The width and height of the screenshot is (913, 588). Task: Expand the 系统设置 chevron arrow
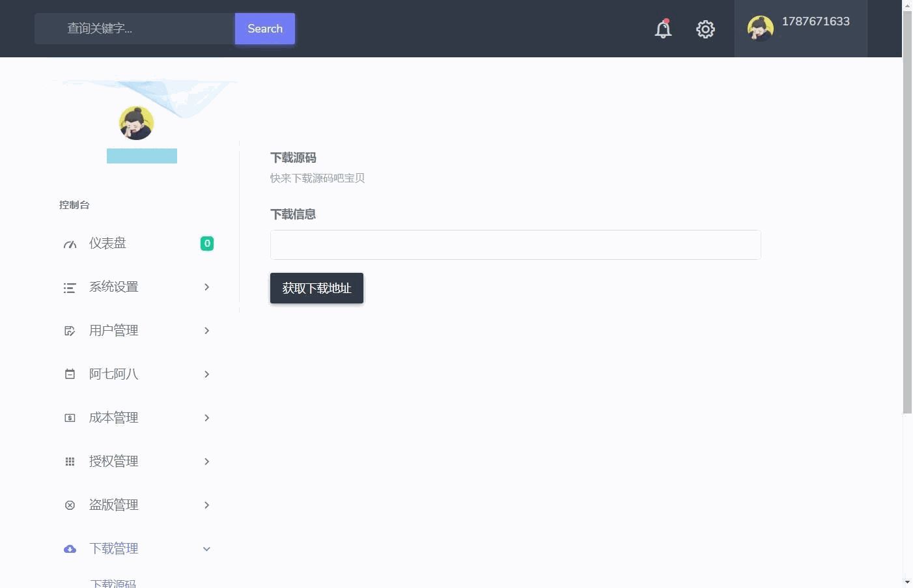(x=206, y=287)
